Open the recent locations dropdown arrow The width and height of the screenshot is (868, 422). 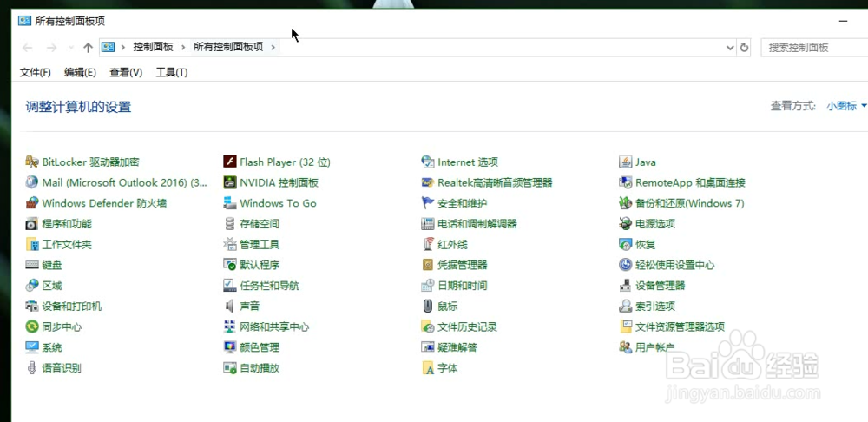pyautogui.click(x=71, y=48)
